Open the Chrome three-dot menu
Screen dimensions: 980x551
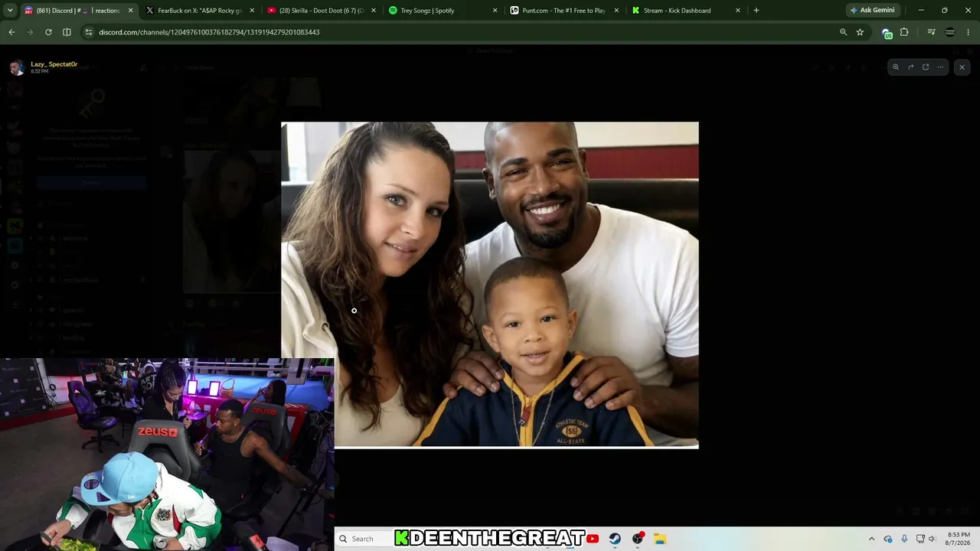click(969, 32)
